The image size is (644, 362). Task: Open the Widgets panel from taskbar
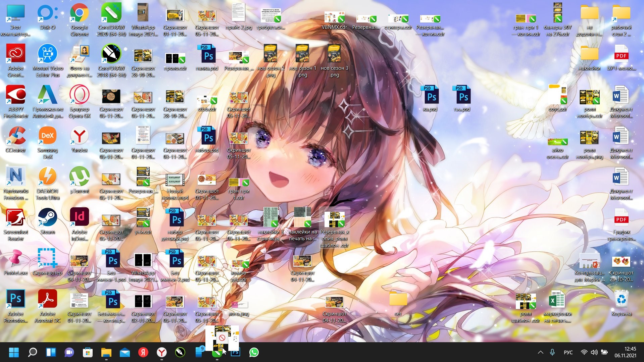[51, 352]
